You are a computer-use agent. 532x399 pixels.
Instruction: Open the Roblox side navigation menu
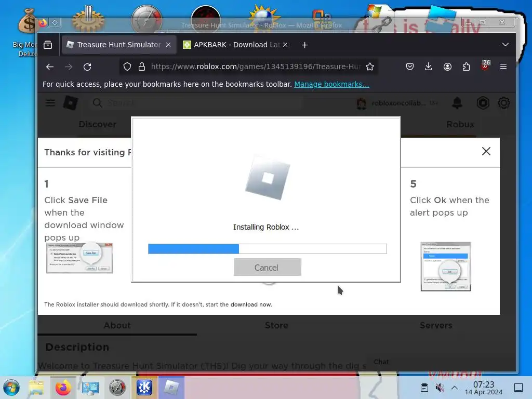coord(50,103)
